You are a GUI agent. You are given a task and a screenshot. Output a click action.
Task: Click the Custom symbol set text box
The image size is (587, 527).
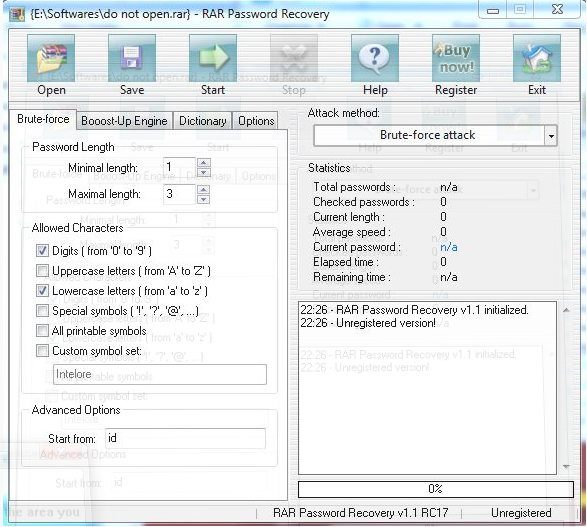click(x=160, y=374)
